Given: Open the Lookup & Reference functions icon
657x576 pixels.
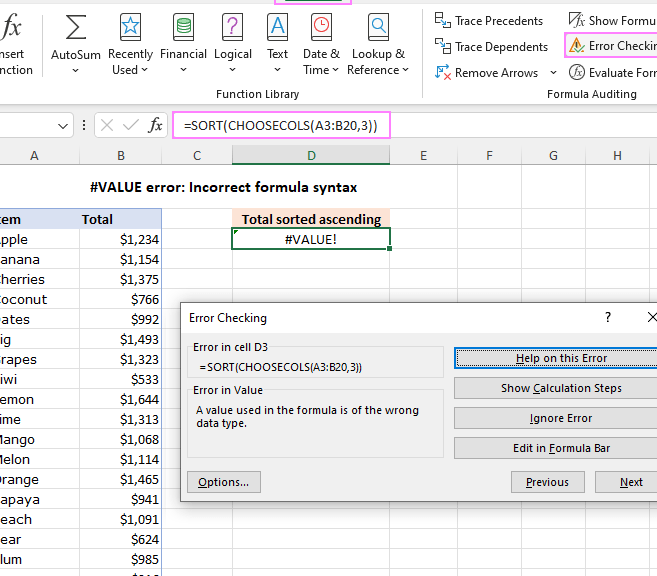Looking at the screenshot, I should (x=378, y=27).
